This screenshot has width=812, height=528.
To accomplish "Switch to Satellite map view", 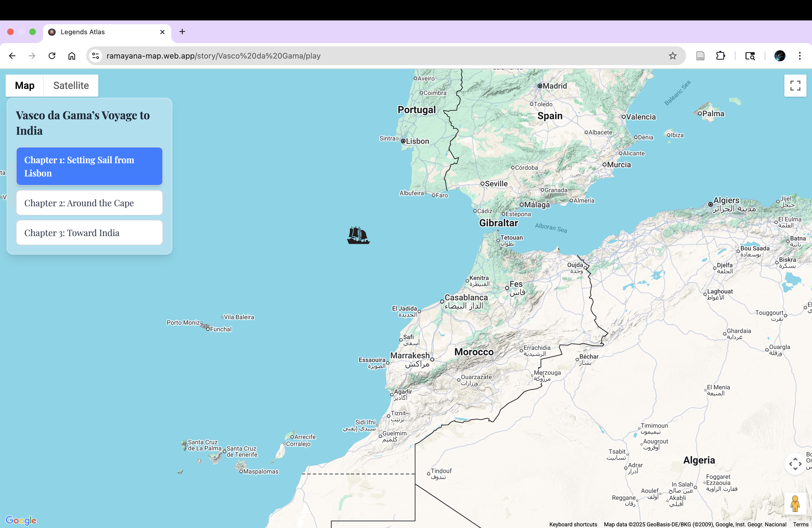I will (x=71, y=86).
